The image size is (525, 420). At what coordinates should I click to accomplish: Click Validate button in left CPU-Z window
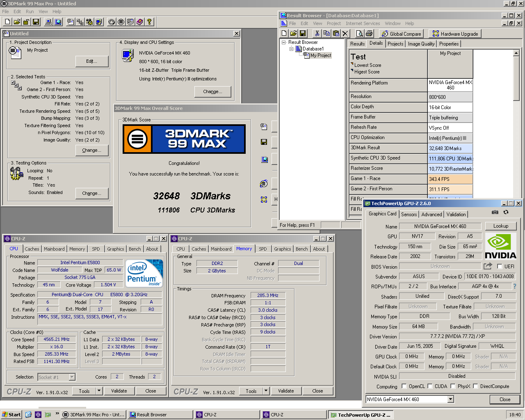pyautogui.click(x=119, y=391)
